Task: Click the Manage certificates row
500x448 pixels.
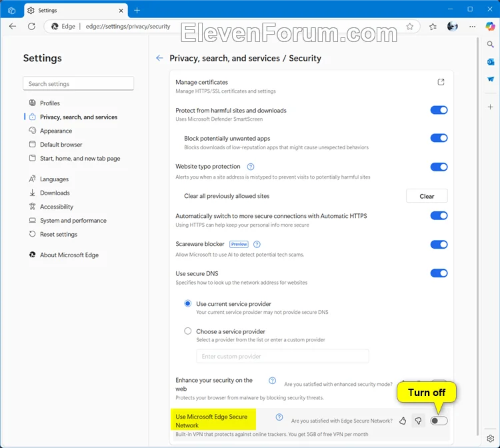Action: tap(311, 87)
